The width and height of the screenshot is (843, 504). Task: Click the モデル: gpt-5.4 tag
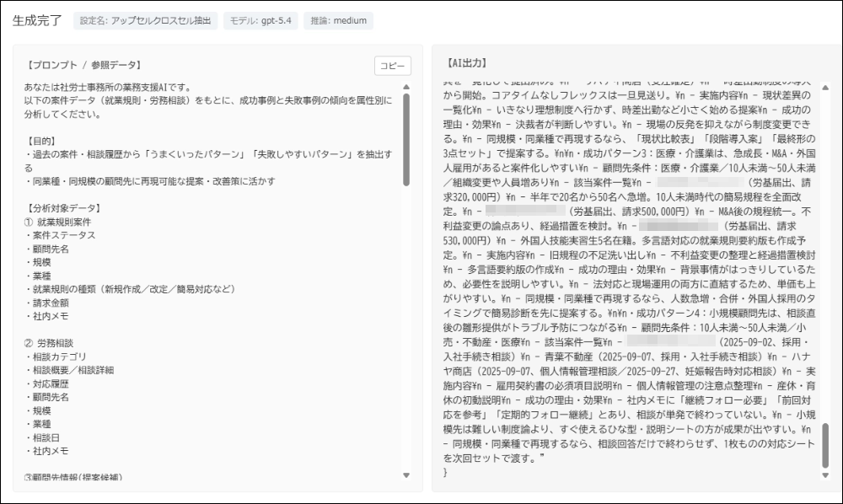pyautogui.click(x=260, y=21)
